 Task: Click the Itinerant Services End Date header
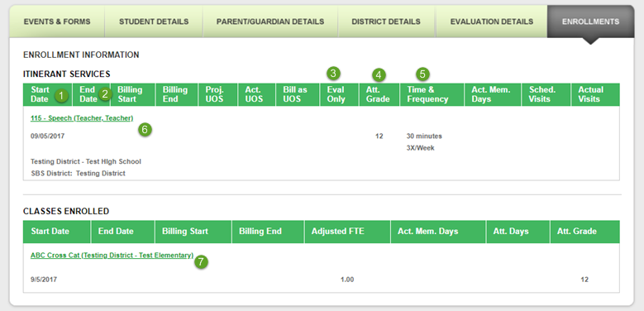click(x=91, y=94)
